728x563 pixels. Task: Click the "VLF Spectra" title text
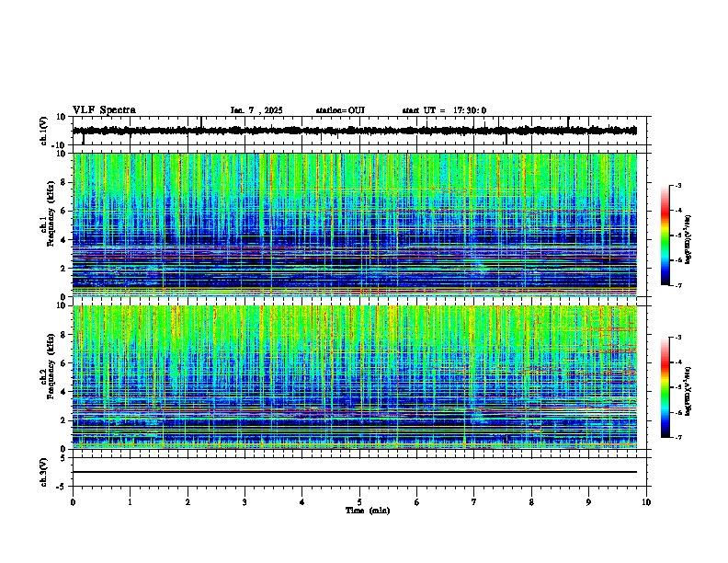point(104,110)
